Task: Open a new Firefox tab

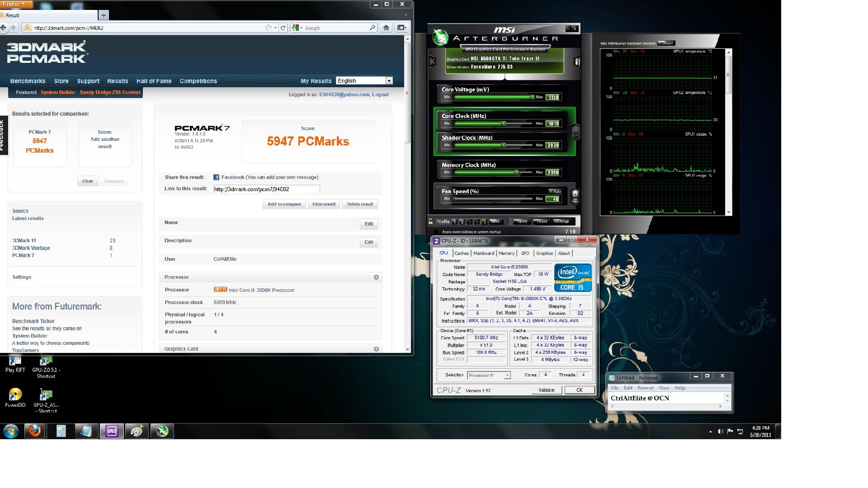Action: (104, 15)
